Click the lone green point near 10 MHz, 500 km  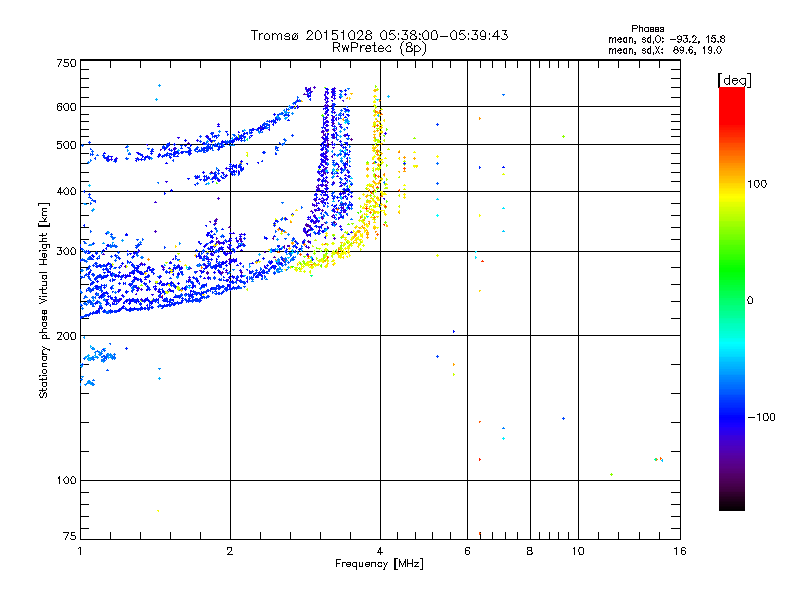[x=564, y=136]
